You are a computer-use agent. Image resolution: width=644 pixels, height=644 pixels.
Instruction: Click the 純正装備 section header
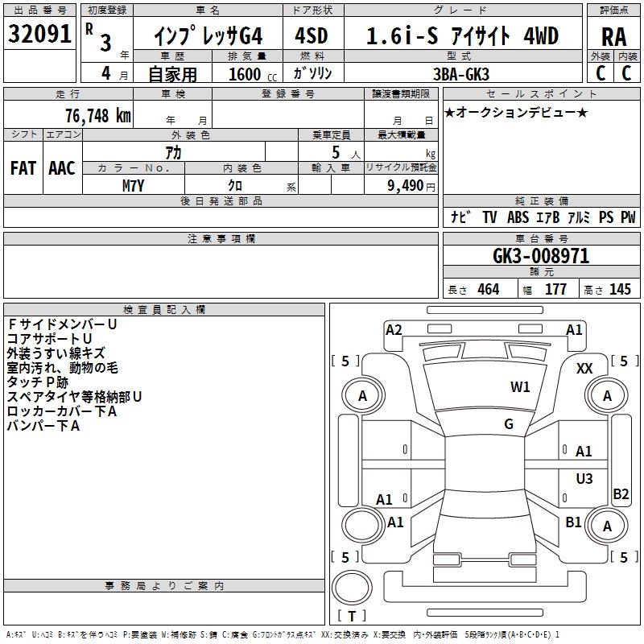pyautogui.click(x=541, y=200)
